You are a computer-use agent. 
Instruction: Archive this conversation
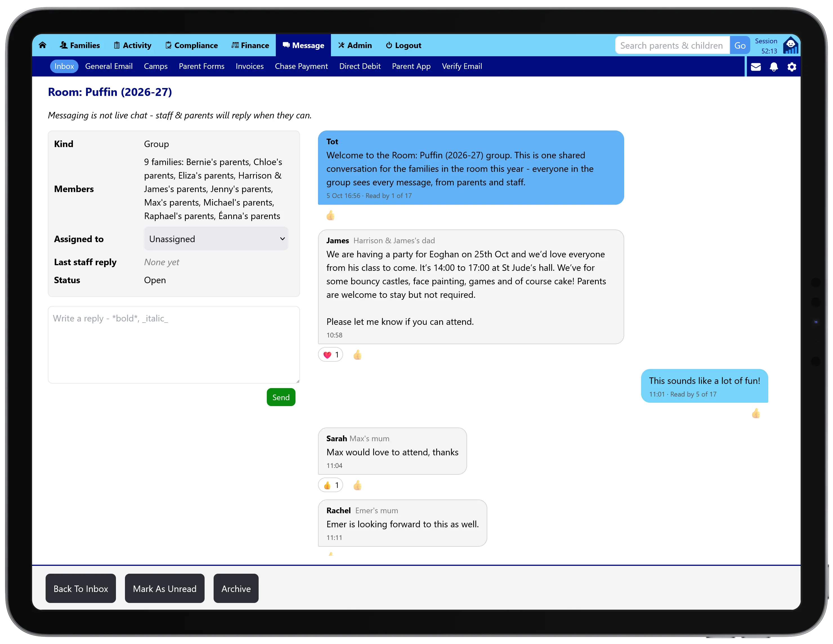236,588
